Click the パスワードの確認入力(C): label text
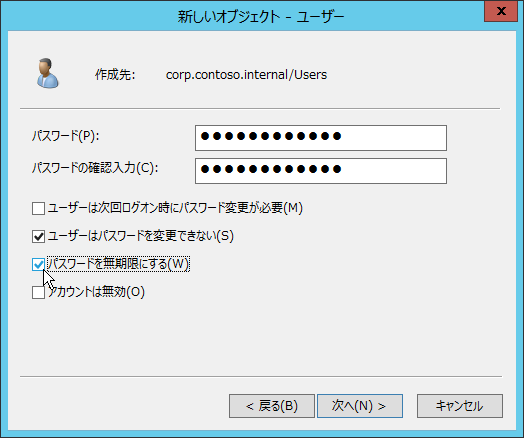 (95, 168)
